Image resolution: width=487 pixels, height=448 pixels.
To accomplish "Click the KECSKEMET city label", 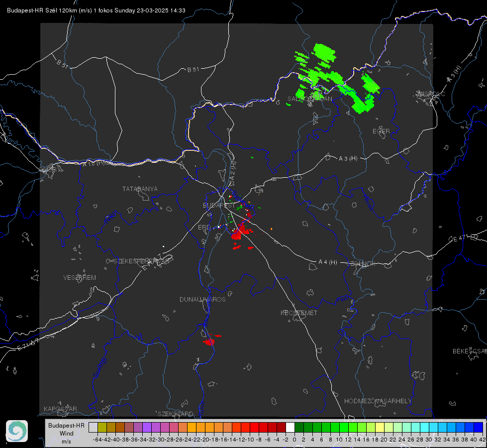I will click(x=299, y=313).
